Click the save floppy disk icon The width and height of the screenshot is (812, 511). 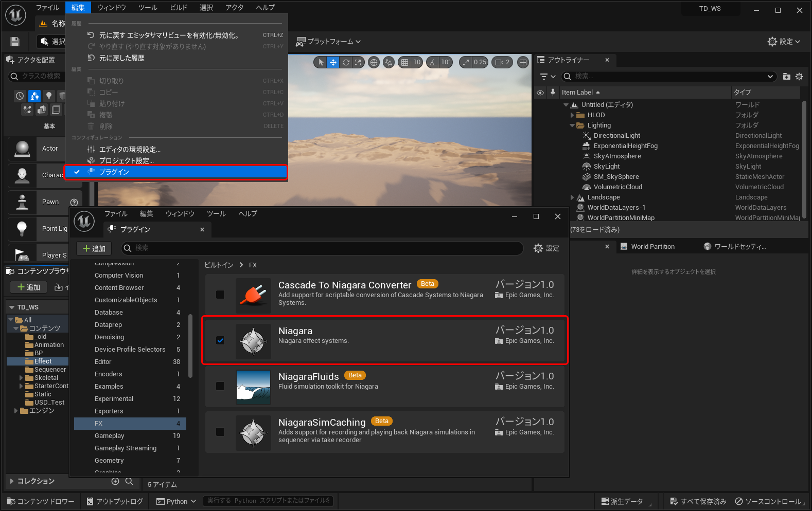15,42
